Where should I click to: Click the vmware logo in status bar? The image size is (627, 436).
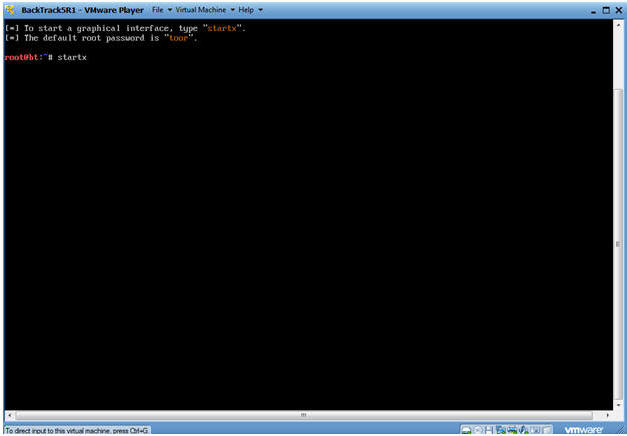coord(584,430)
